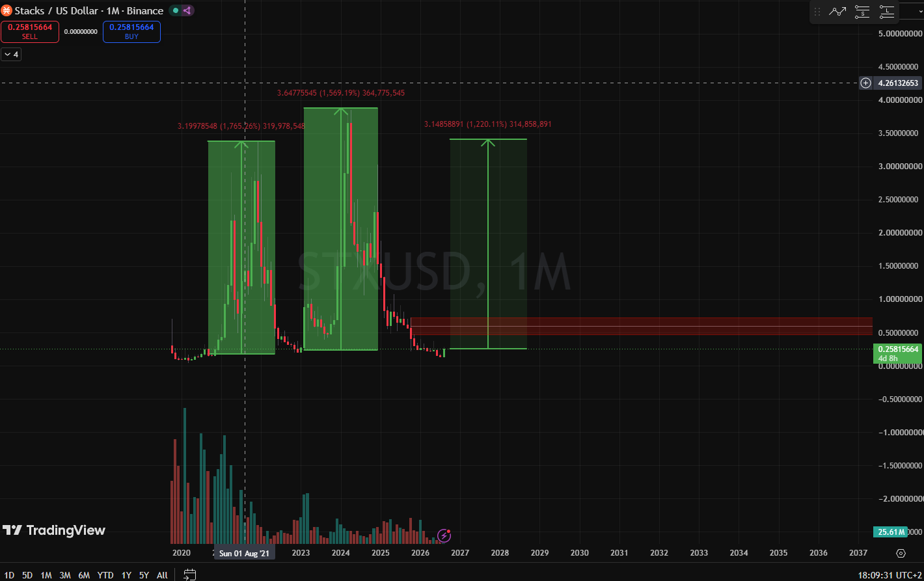The height and width of the screenshot is (581, 924).
Task: Click the green market status dot
Action: click(175, 10)
